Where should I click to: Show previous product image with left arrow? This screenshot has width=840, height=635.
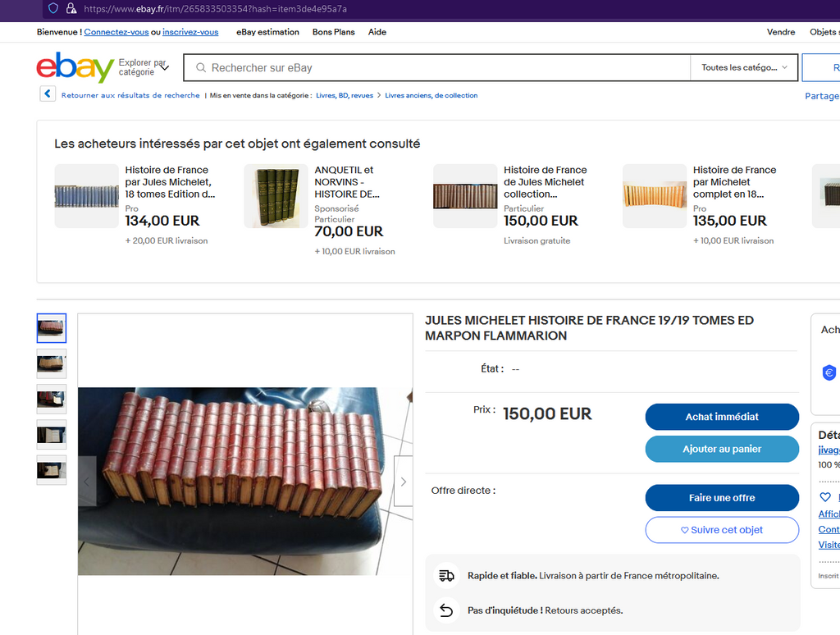87,482
